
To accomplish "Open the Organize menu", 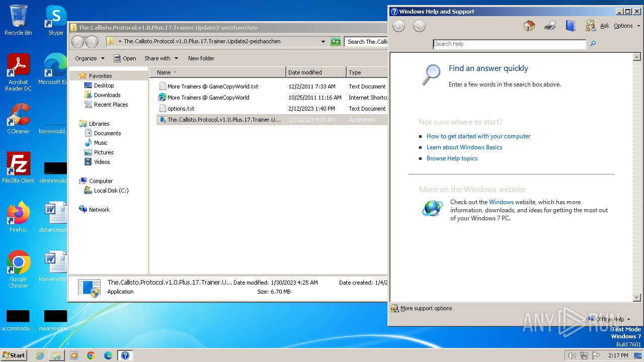I will [90, 58].
